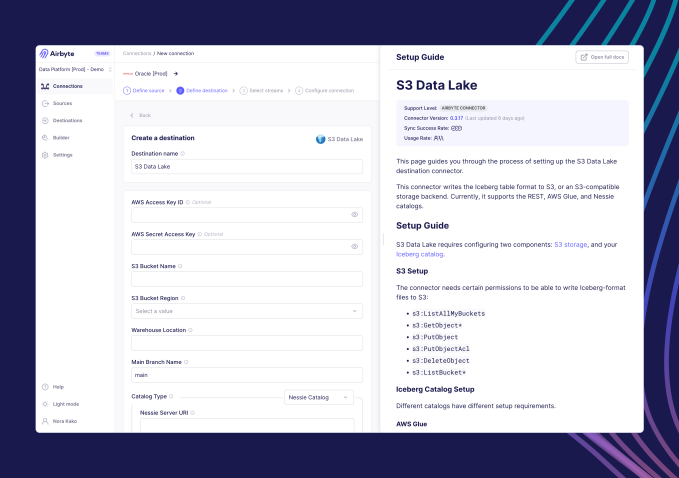Open Destinations in the sidebar
This screenshot has height=478, width=679.
click(74, 120)
